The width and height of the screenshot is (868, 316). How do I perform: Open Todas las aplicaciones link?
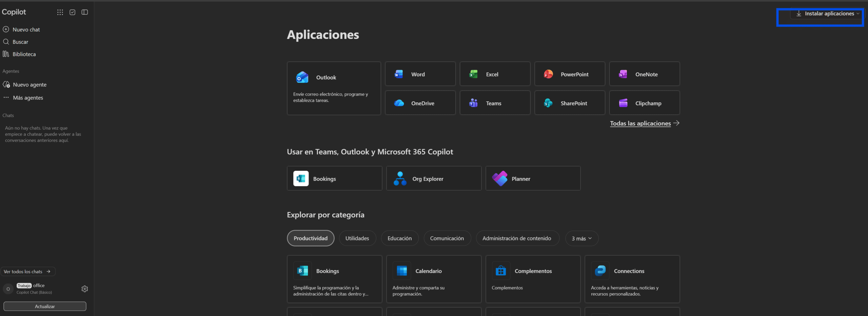point(645,123)
